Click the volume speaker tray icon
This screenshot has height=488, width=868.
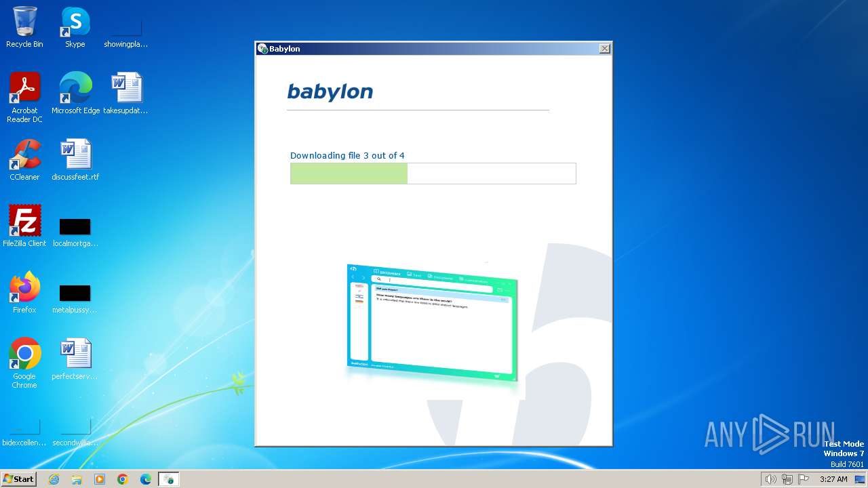[x=770, y=479]
